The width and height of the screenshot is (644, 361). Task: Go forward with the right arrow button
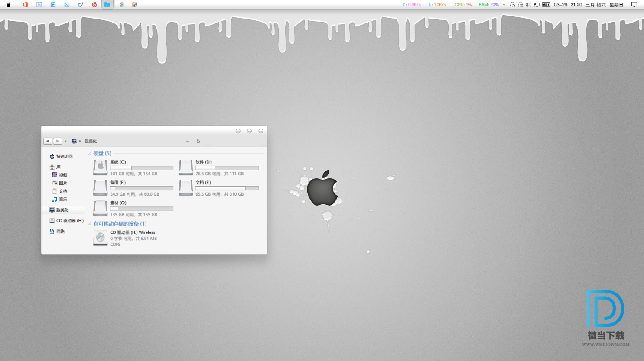point(57,141)
